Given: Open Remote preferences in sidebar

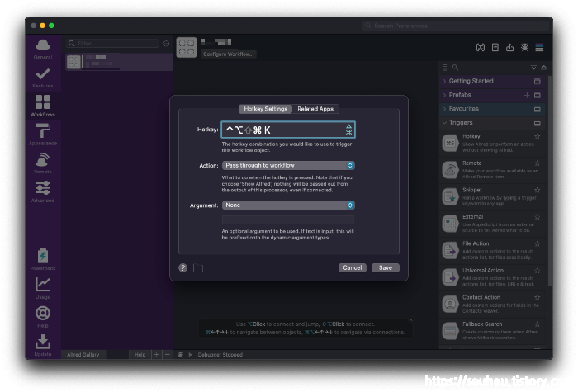Looking at the screenshot, I should (x=43, y=163).
